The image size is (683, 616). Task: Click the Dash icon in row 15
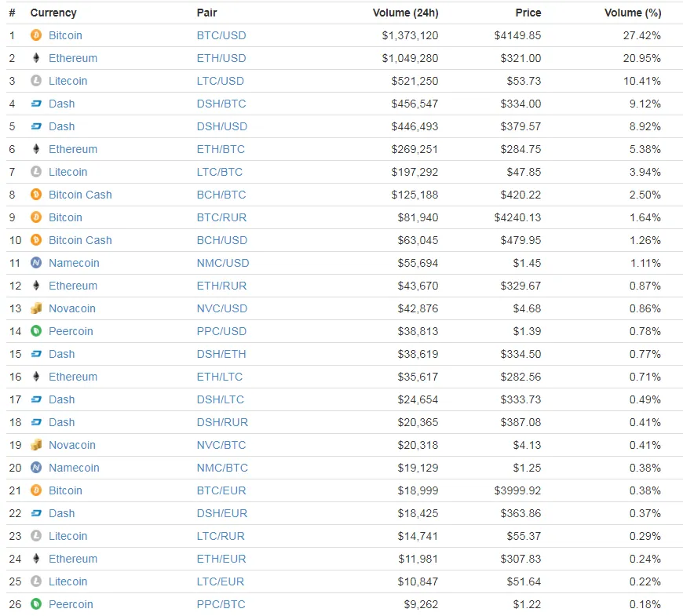[x=36, y=354]
